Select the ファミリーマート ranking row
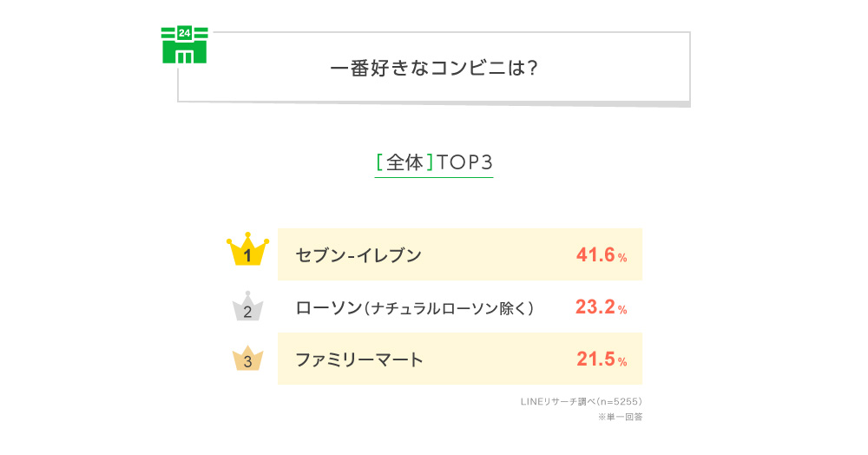The height and width of the screenshot is (455, 868). click(460, 359)
